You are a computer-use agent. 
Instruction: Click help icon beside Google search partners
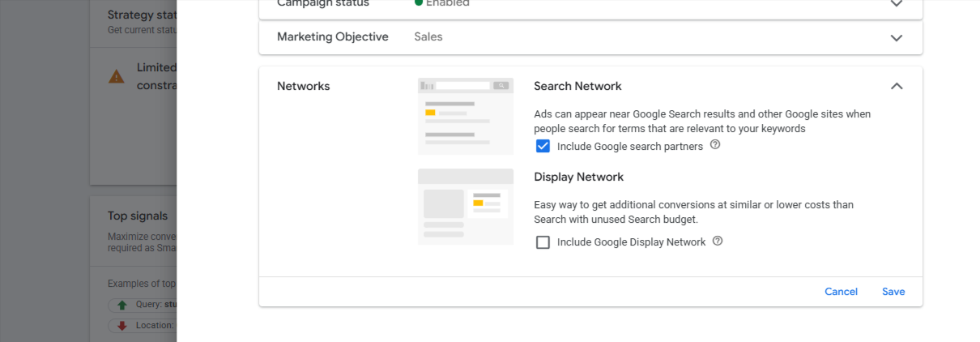(x=715, y=145)
